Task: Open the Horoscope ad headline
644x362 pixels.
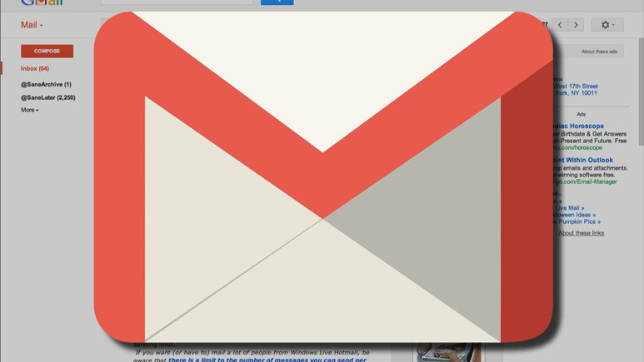Action: click(578, 126)
